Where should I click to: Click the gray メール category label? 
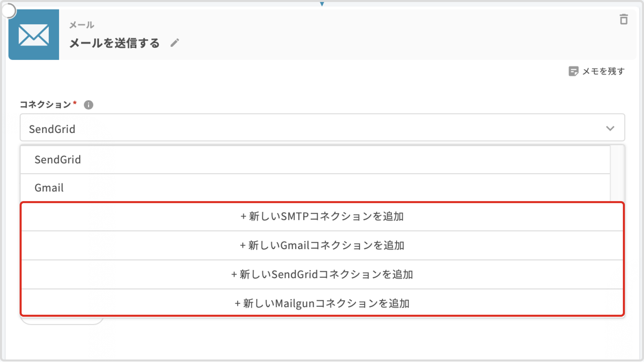(82, 25)
